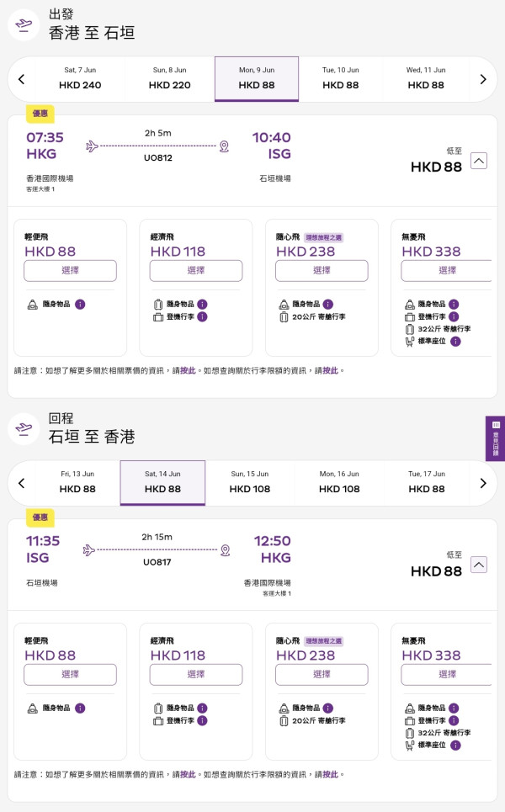505x812 pixels.
Task: Open 隨身物品 info icon in return 輕便飛 card
Action: [x=80, y=709]
